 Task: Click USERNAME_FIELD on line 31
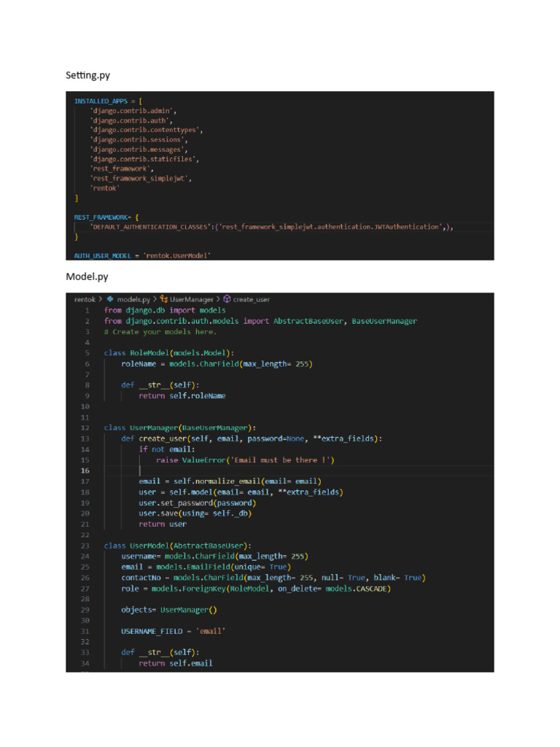click(x=152, y=631)
